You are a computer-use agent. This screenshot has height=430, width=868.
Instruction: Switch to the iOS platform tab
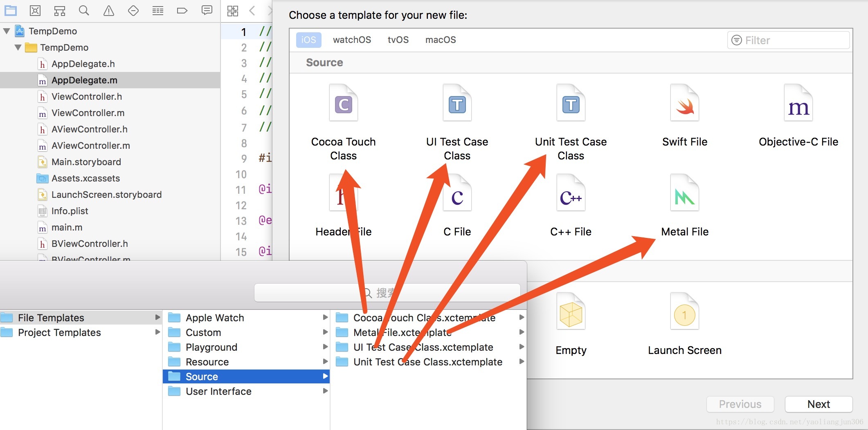click(308, 40)
